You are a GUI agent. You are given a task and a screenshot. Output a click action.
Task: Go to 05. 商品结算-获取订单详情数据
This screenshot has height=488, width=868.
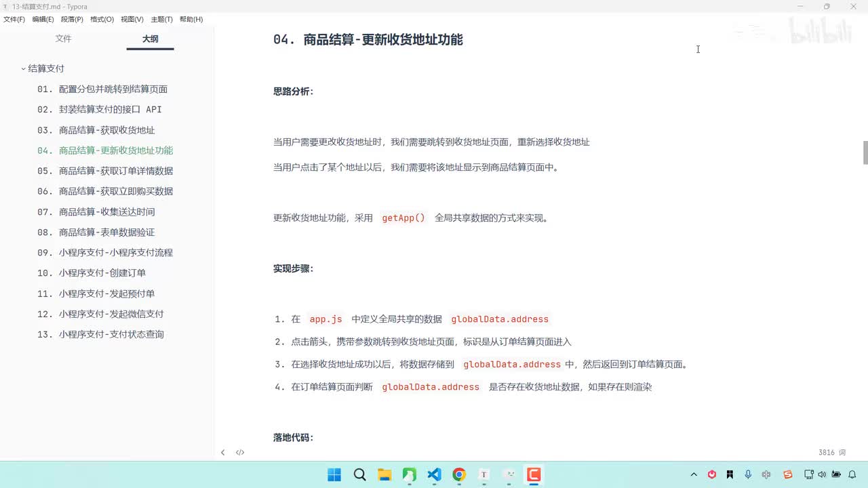[105, 171]
